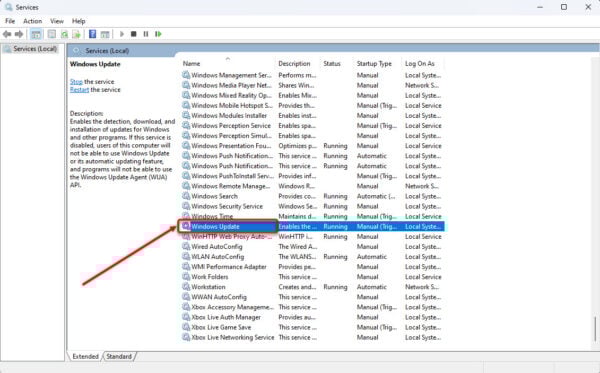Image resolution: width=600 pixels, height=373 pixels.
Task: Click the Work Folders gear icon
Action: [186, 277]
